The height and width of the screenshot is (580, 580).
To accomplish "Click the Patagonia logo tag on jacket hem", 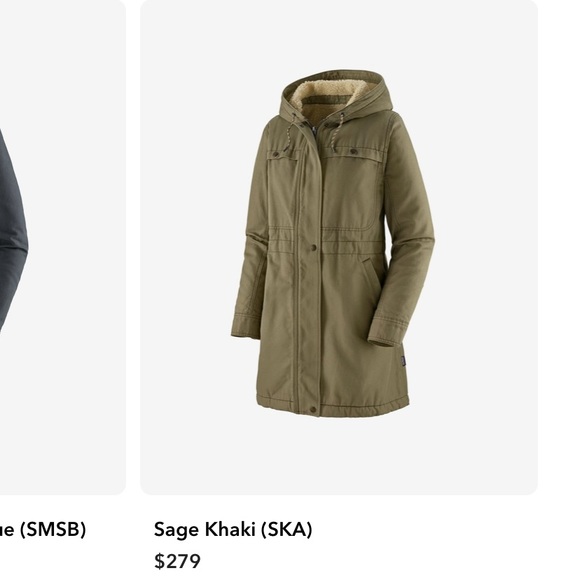I will point(402,361).
